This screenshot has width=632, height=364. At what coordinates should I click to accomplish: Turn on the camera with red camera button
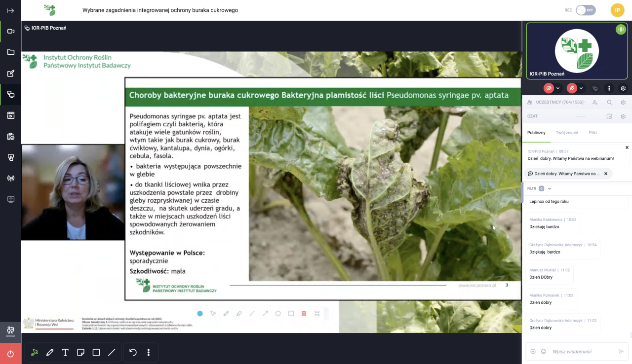(x=549, y=88)
